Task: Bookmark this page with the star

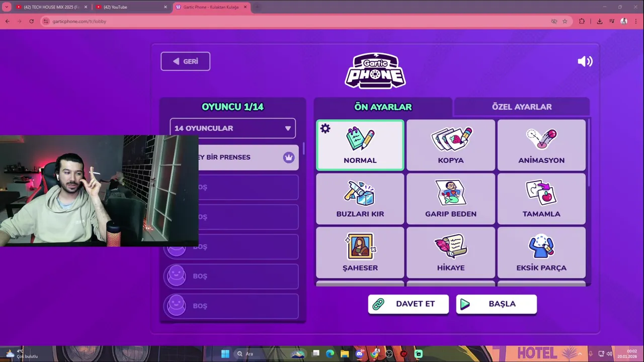Action: [565, 21]
